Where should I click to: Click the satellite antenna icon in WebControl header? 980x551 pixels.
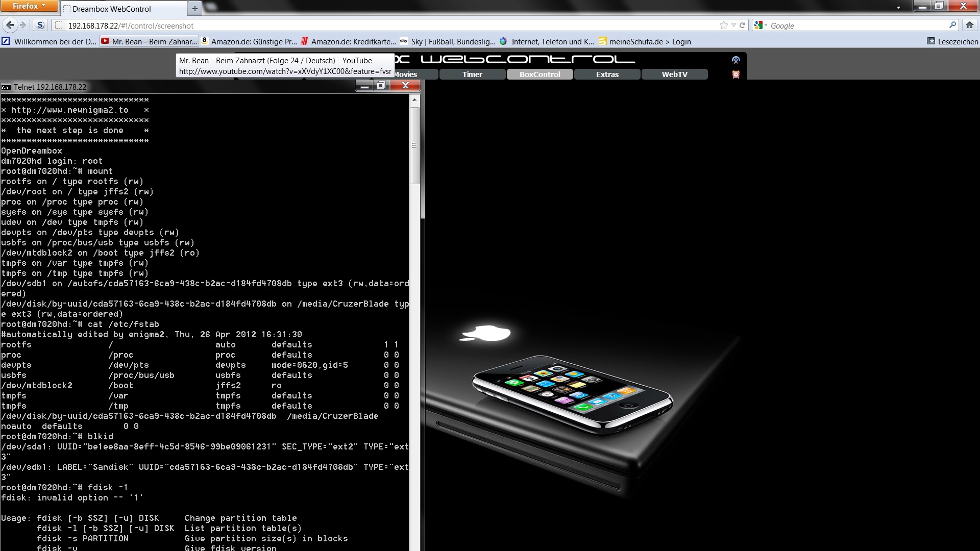[x=736, y=60]
